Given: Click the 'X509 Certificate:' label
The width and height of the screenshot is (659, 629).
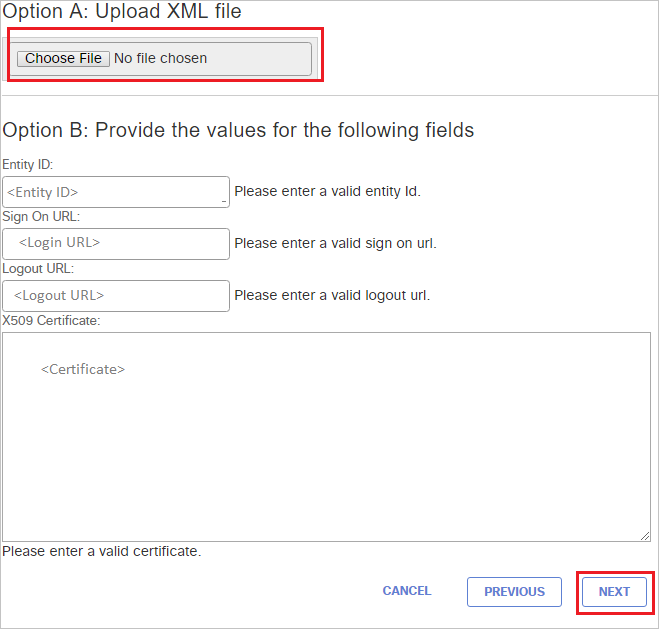Looking at the screenshot, I should [x=51, y=321].
